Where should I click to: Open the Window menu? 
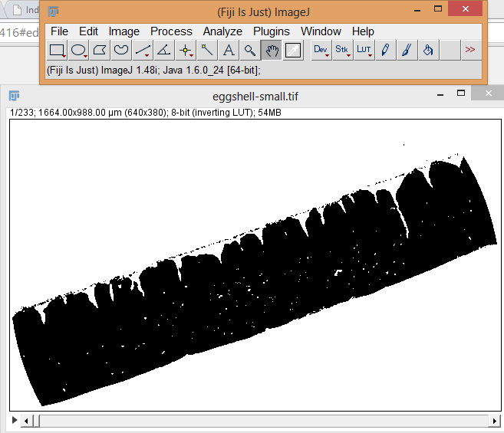[x=321, y=31]
